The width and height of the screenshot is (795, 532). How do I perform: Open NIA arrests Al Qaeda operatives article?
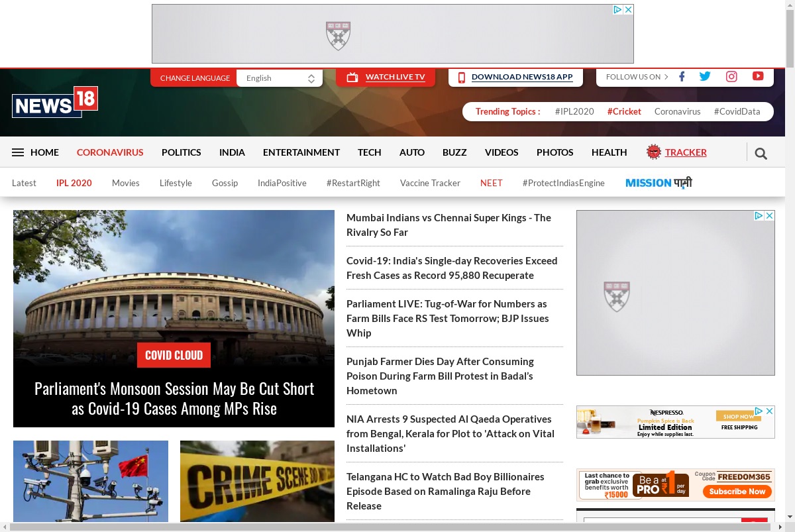pos(450,434)
